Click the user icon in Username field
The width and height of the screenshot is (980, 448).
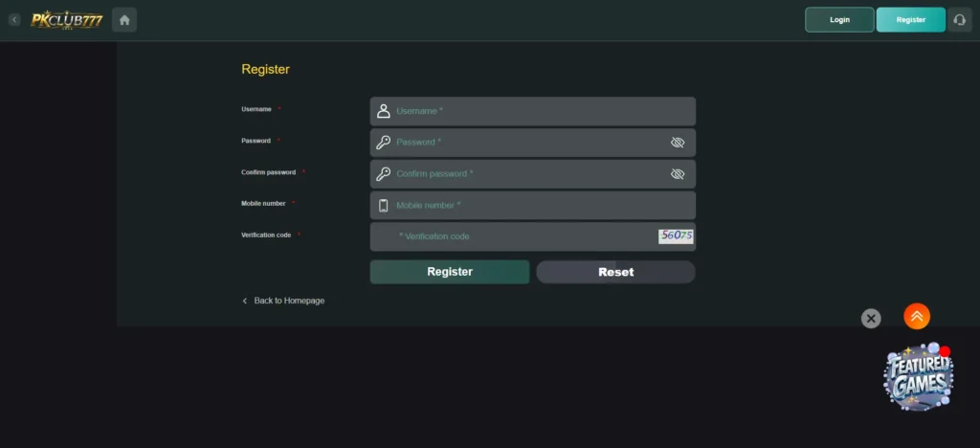(383, 111)
